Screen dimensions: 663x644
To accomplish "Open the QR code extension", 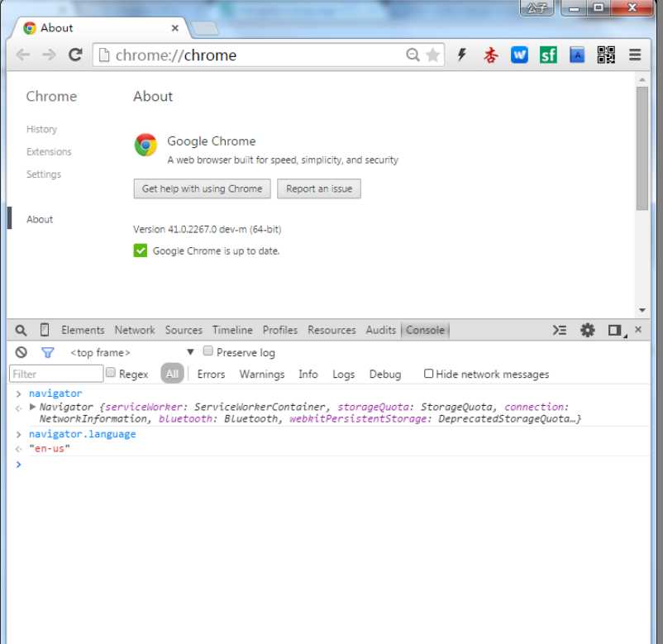I will [606, 55].
